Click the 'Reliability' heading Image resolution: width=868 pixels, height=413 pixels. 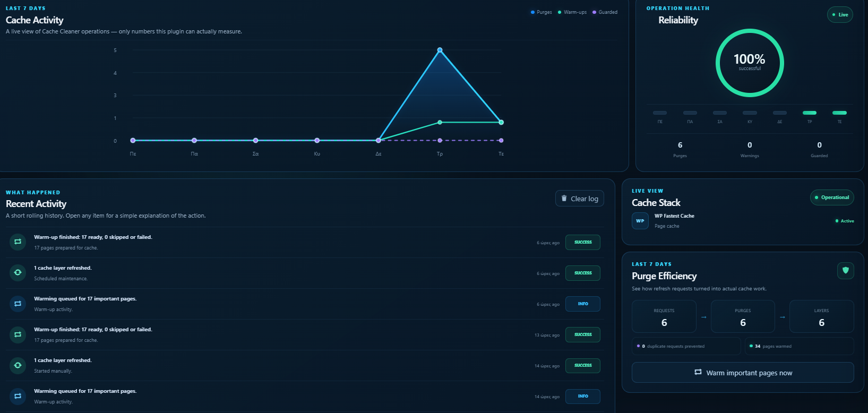coord(678,20)
